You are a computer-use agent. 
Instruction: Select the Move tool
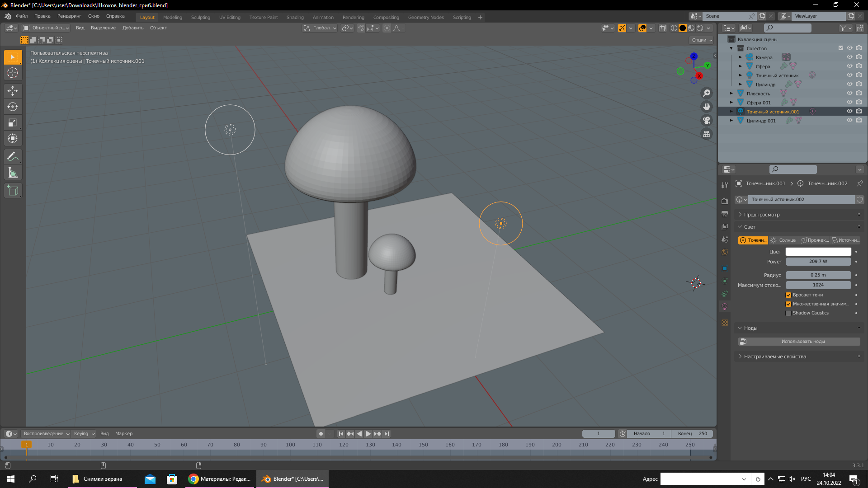coord(13,91)
